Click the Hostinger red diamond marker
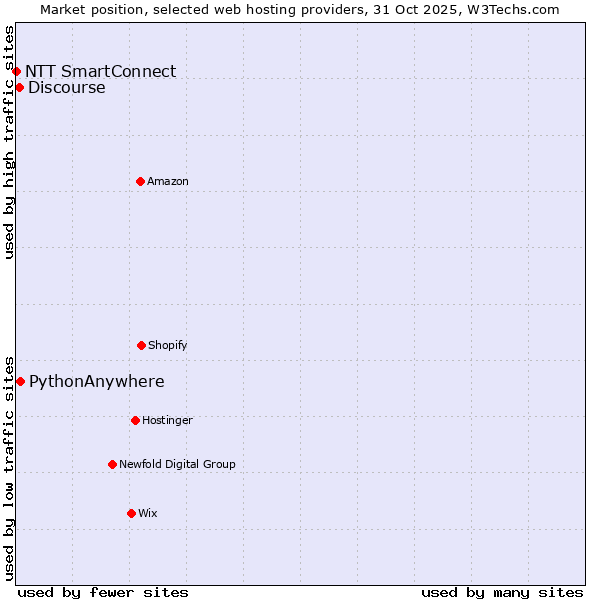 click(135, 420)
